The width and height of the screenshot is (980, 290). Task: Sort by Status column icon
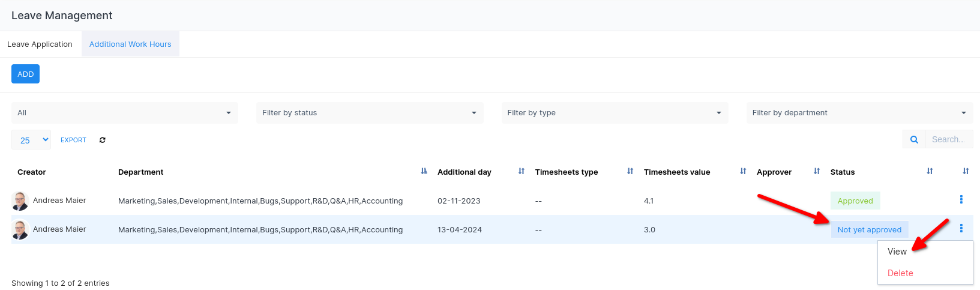(x=929, y=172)
